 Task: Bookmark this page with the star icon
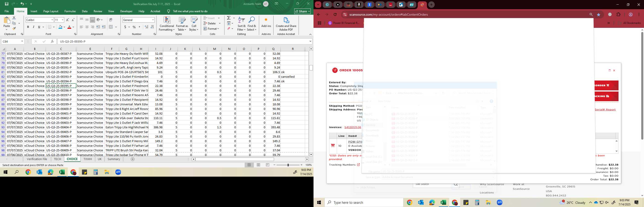click(x=599, y=14)
